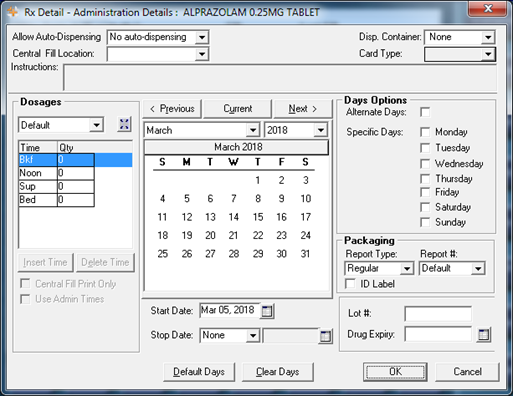This screenshot has width=513, height=396.
Task: Click the Qty cell for Sup
Action: (x=76, y=186)
